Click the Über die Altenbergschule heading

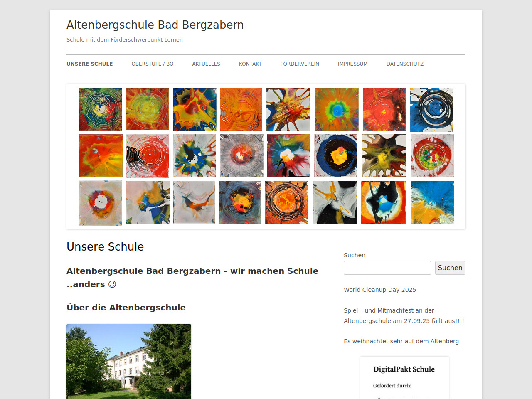(126, 308)
